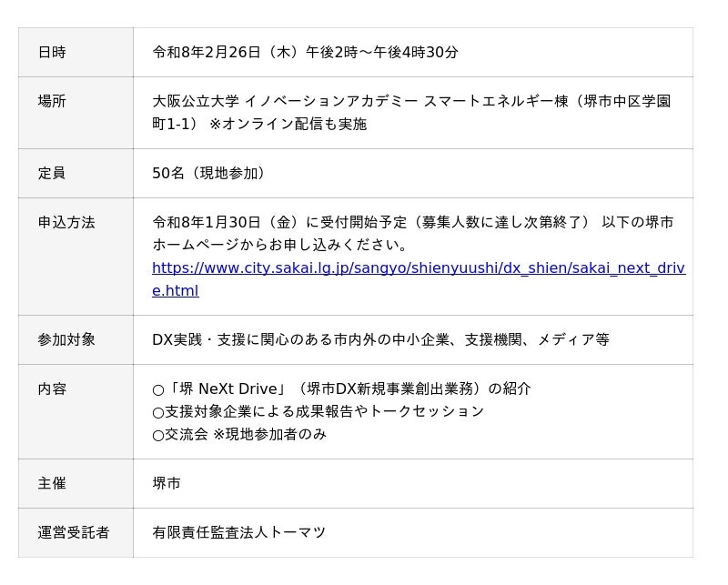This screenshot has height=585, width=728.
Task: Click the 定員 row header cell
Action: (52, 173)
